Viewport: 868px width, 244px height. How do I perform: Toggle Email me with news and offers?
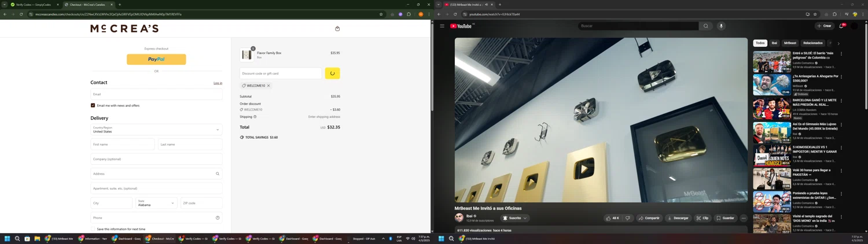(x=93, y=105)
